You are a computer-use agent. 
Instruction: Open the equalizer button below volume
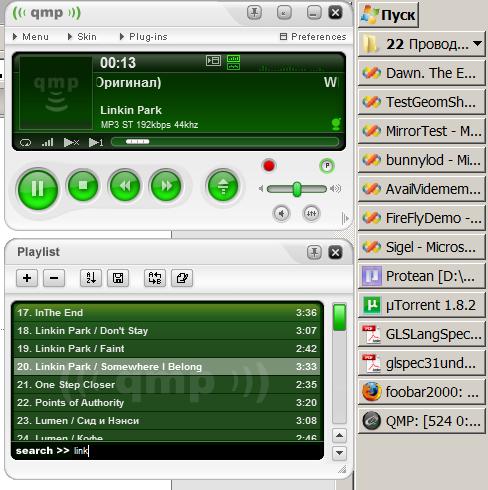pyautogui.click(x=311, y=213)
